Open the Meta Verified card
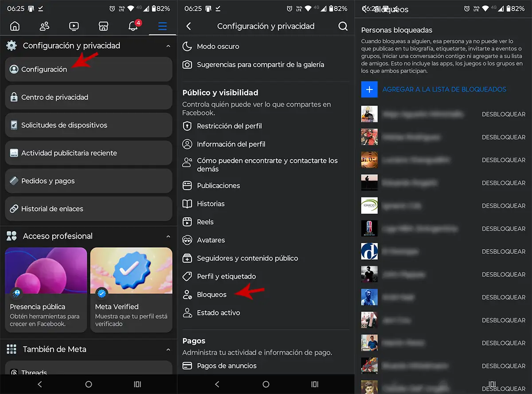This screenshot has height=394, width=532. (131, 290)
